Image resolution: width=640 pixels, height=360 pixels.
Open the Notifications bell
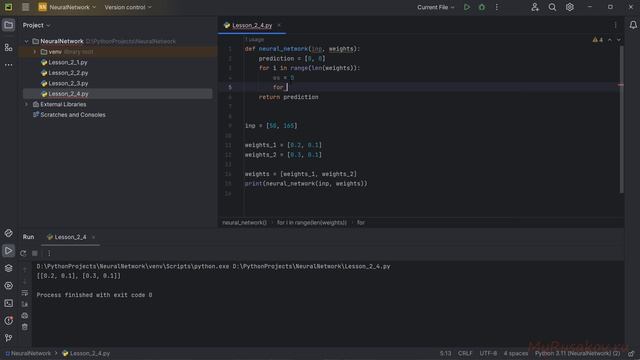click(x=633, y=25)
